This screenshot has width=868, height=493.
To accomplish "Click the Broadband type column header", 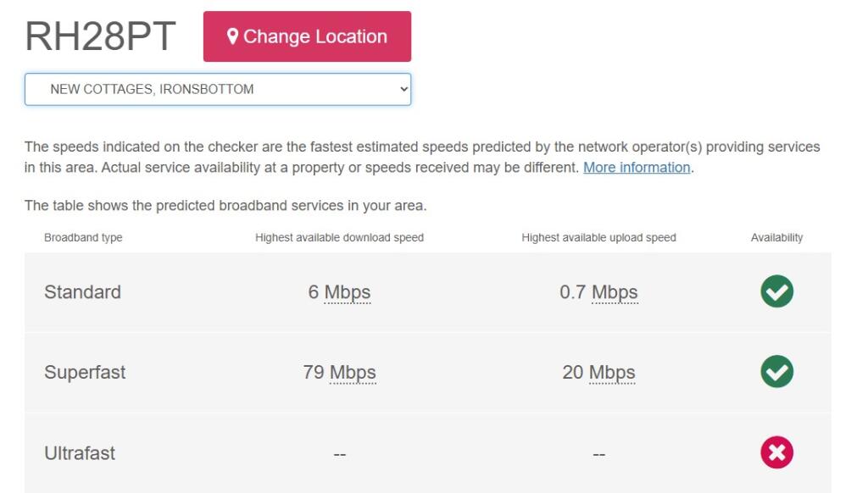I will tap(83, 238).
